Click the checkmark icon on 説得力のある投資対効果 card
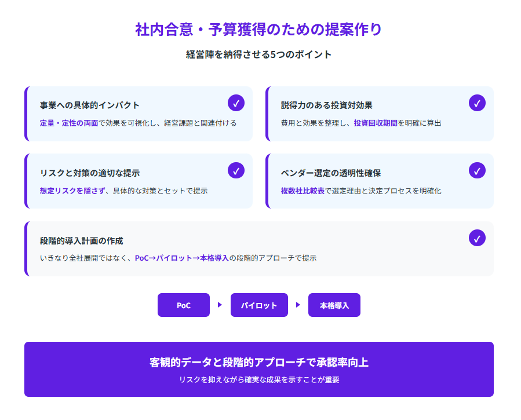This screenshot has width=521, height=420. pyautogui.click(x=477, y=103)
